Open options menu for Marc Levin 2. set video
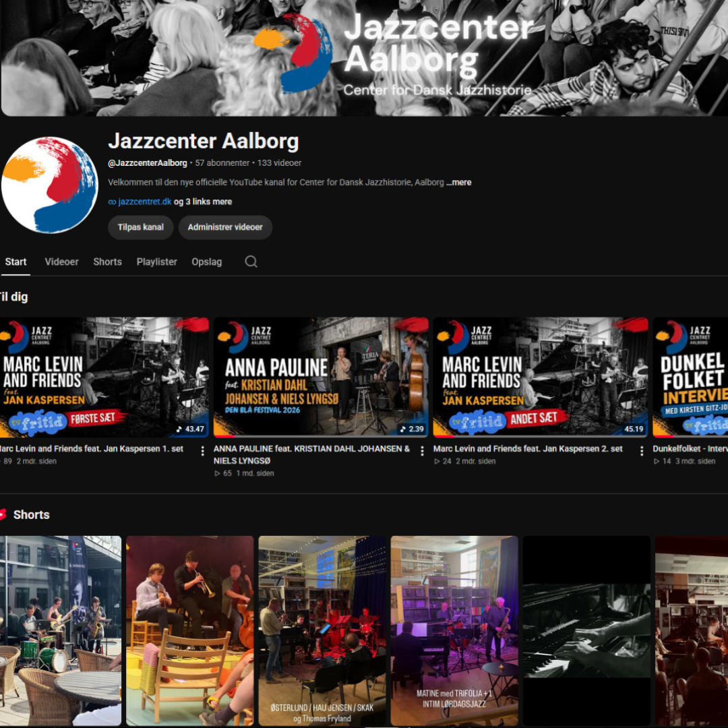This screenshot has width=728, height=728. tap(642, 451)
